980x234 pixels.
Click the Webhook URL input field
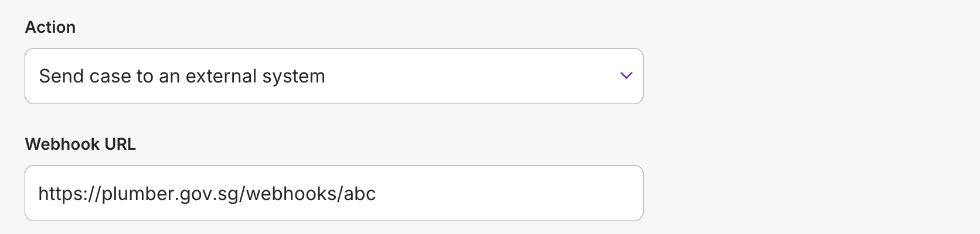tap(334, 193)
